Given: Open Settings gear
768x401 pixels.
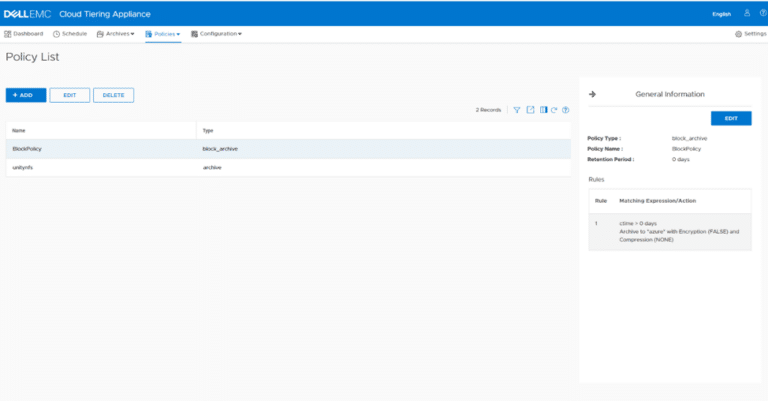Looking at the screenshot, I should coord(750,34).
